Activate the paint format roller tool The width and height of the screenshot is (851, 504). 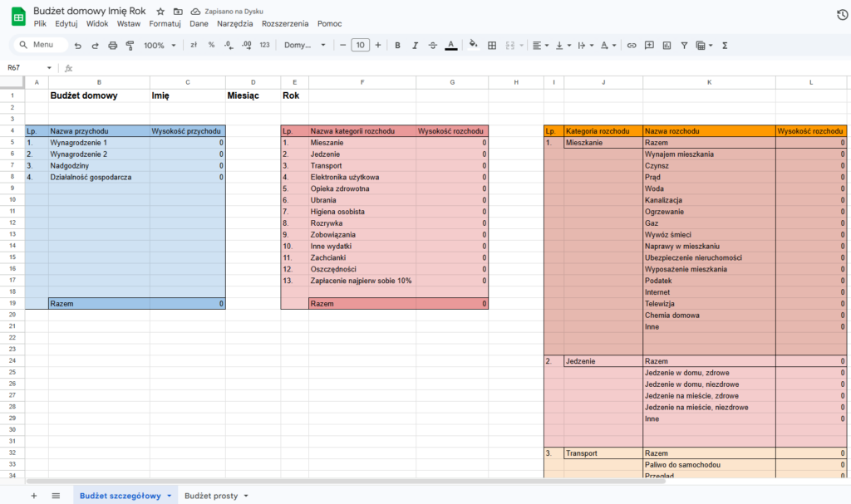tap(130, 46)
